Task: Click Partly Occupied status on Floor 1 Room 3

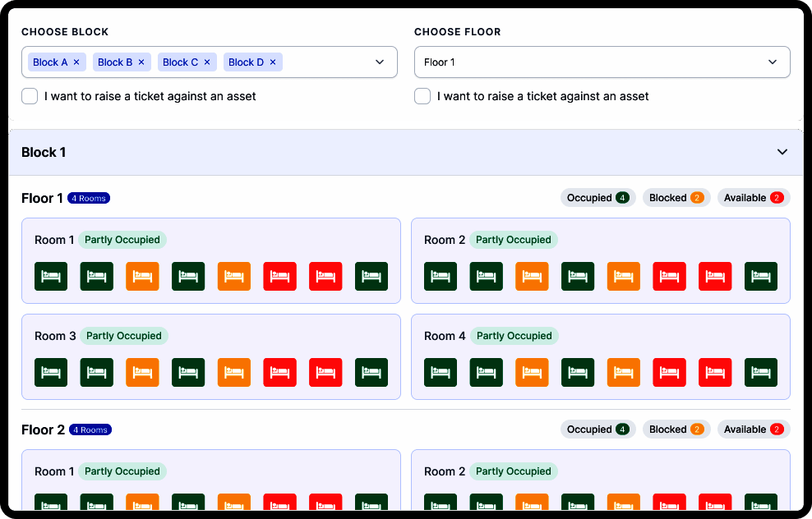Action: tap(123, 336)
